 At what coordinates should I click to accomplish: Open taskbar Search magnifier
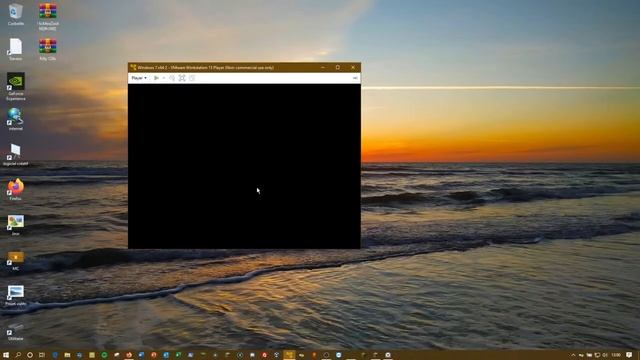coord(18,355)
